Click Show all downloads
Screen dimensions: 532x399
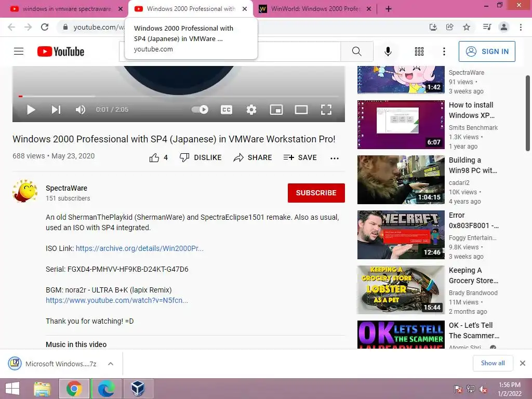click(493, 363)
